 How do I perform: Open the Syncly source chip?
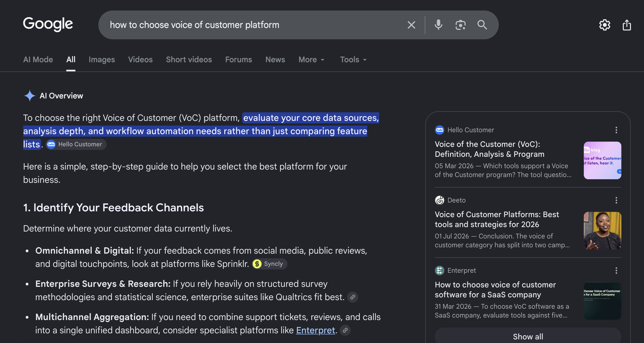click(x=269, y=264)
